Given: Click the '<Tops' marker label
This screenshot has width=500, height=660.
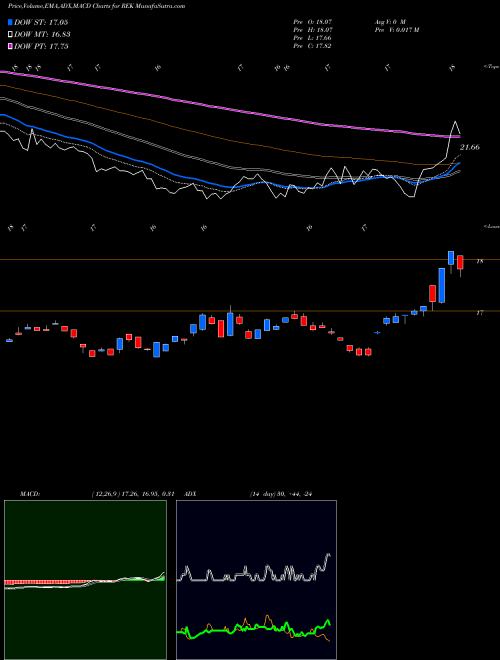Looking at the screenshot, I should 491,67.
